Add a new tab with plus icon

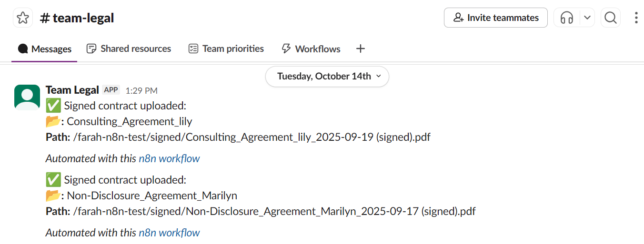pos(361,49)
